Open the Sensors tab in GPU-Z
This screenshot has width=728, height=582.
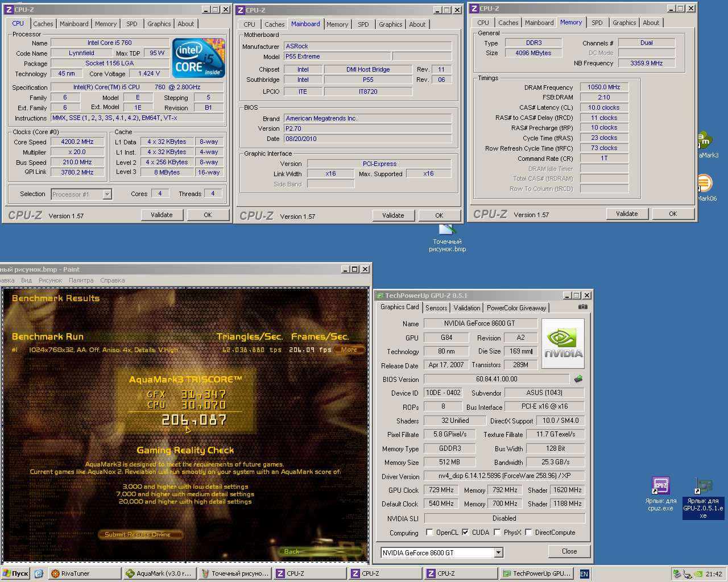click(436, 308)
